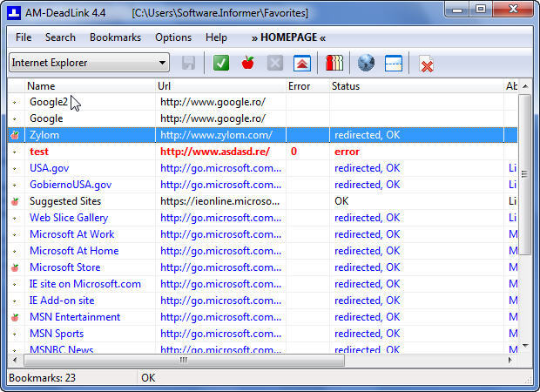Click the disabled save floppy disk icon
Viewport: 540px width, 392px height.
pos(188,63)
